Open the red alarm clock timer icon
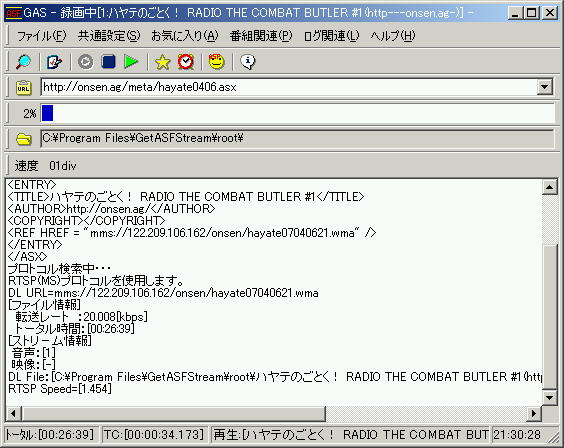This screenshot has width=564, height=448. point(186,62)
